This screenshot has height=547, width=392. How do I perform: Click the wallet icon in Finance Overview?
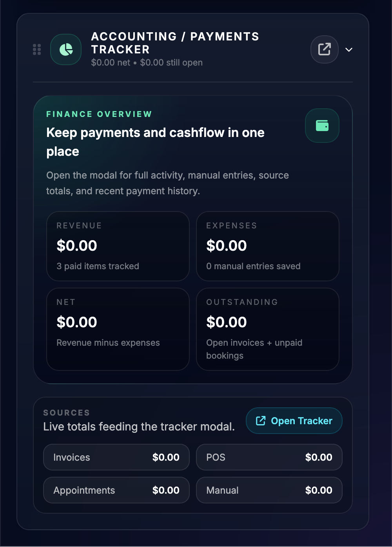[x=322, y=126]
